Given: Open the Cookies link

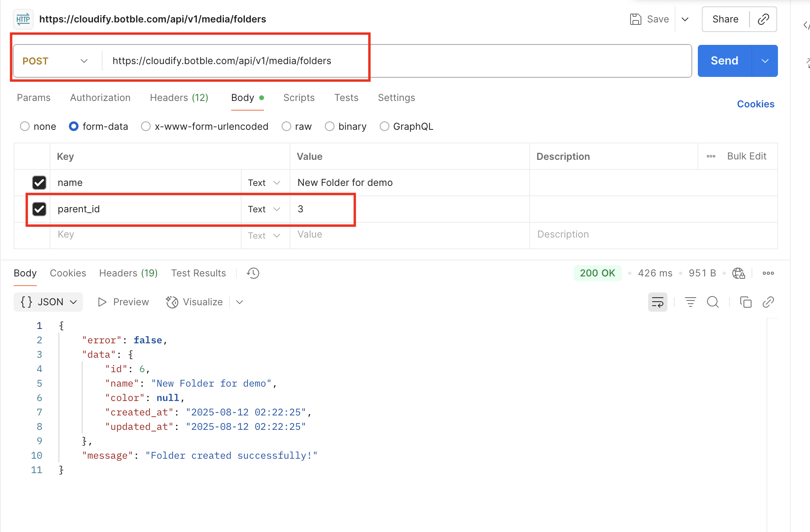Looking at the screenshot, I should tap(756, 104).
